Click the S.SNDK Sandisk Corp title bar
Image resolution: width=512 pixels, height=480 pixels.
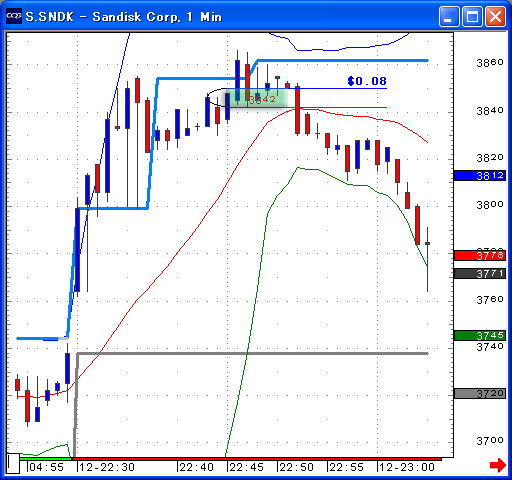coord(123,16)
